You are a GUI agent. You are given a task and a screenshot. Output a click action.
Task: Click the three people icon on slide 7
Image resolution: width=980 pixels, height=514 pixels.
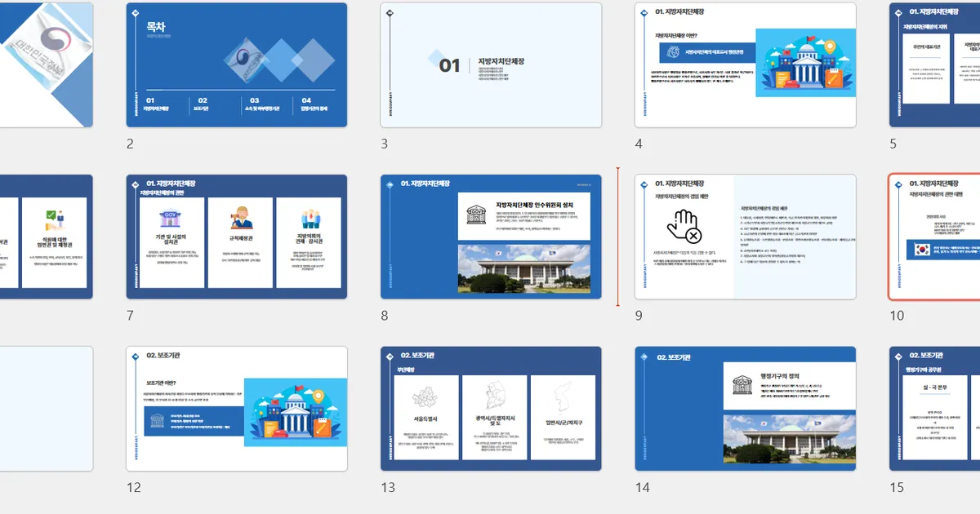pos(310,219)
